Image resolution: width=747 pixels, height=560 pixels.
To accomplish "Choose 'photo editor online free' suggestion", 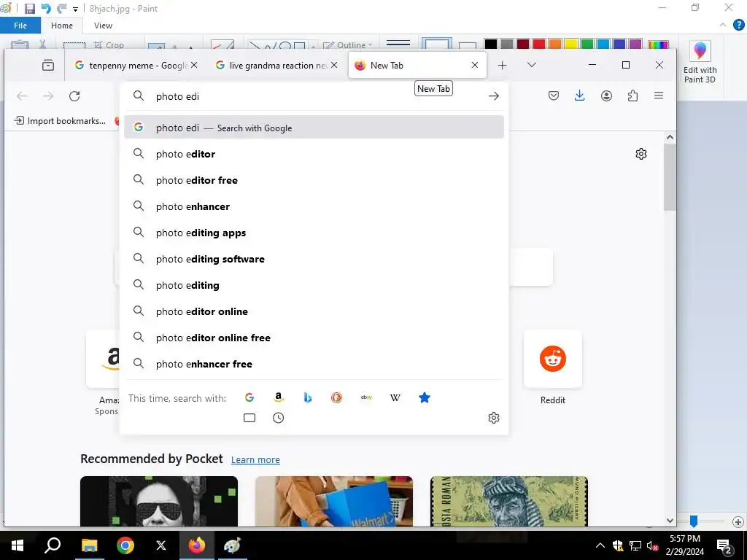I will pos(314,338).
